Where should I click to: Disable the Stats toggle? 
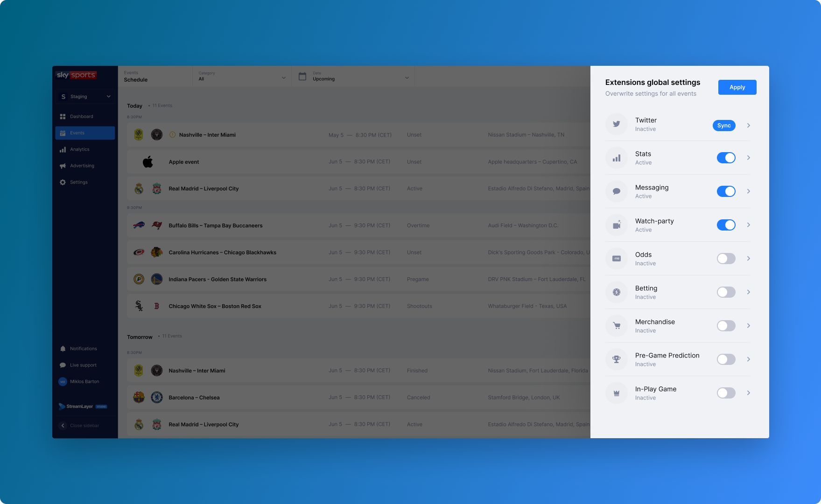pyautogui.click(x=726, y=158)
